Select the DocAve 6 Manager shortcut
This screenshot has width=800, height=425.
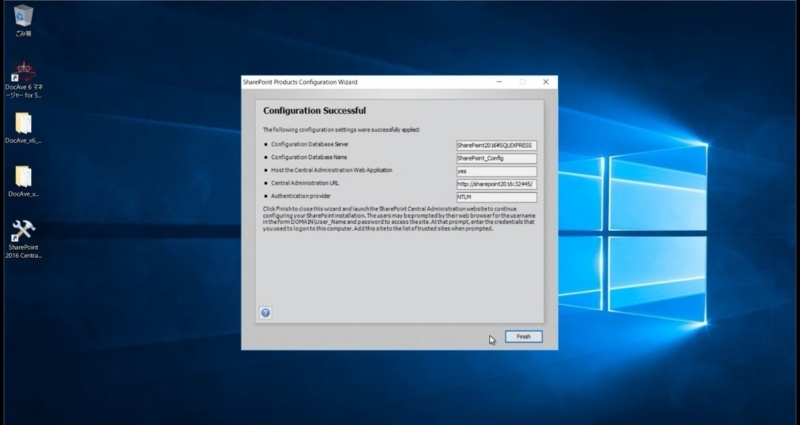[x=23, y=80]
